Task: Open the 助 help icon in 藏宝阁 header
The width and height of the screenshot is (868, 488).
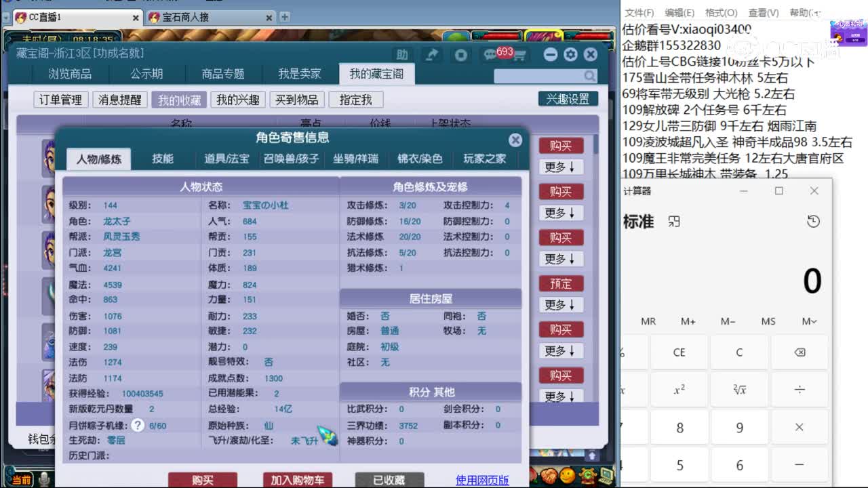Action: tap(402, 55)
